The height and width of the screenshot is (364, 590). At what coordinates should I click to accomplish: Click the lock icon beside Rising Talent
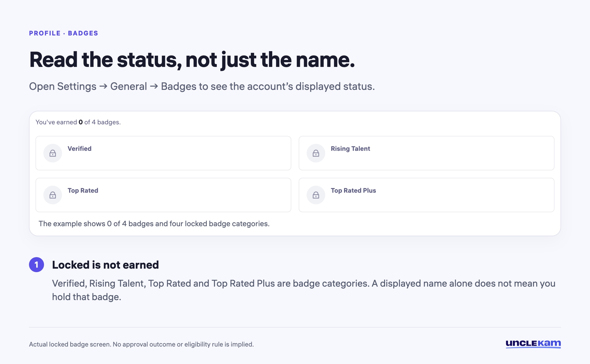click(x=316, y=153)
